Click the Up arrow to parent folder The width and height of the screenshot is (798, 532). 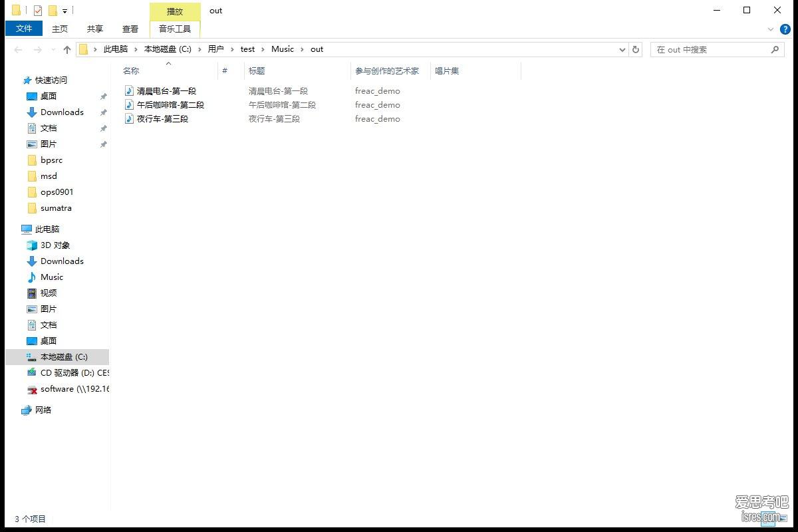click(x=67, y=50)
